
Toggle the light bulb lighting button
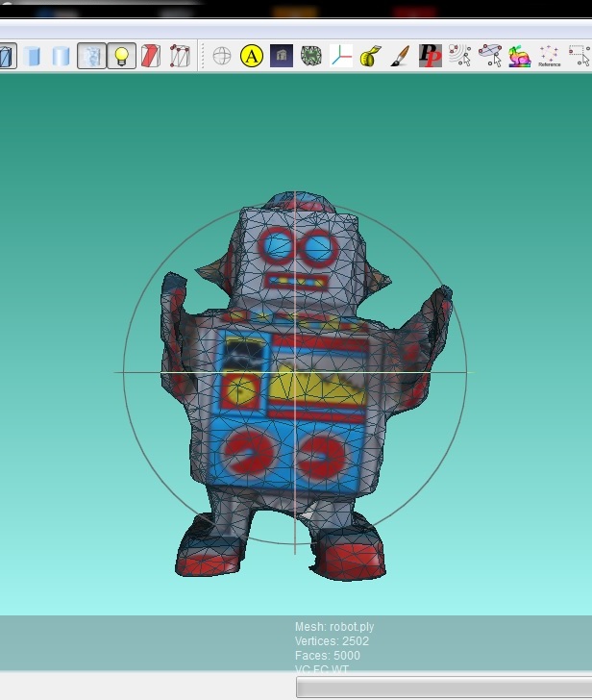(121, 56)
